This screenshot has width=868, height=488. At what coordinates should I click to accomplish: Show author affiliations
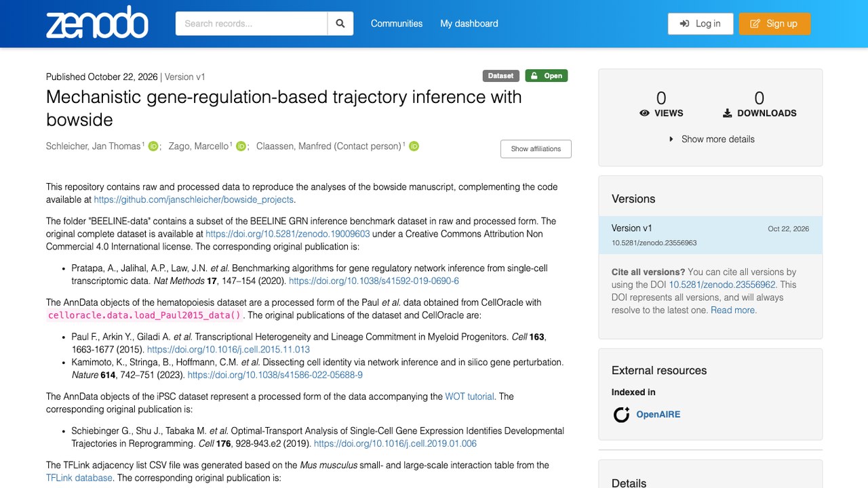(536, 149)
